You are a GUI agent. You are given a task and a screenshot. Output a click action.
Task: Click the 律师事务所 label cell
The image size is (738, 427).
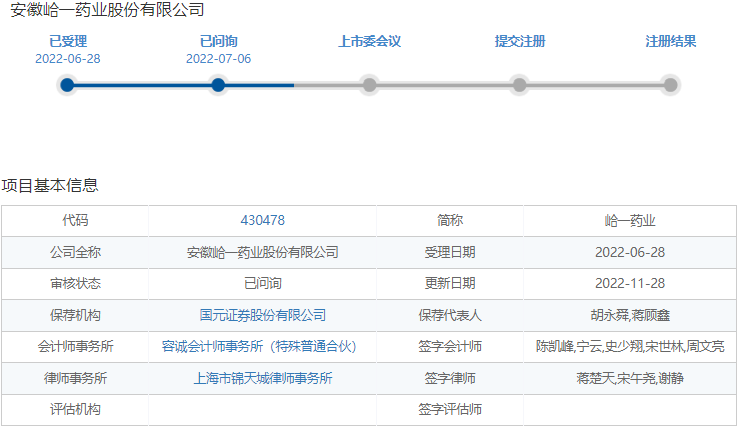(75, 378)
